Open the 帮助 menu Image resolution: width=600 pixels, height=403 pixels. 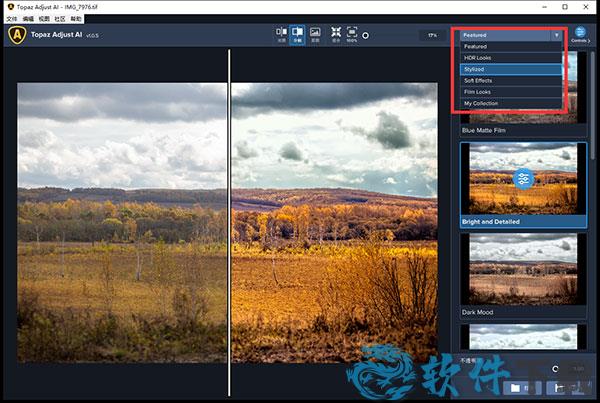[x=76, y=18]
